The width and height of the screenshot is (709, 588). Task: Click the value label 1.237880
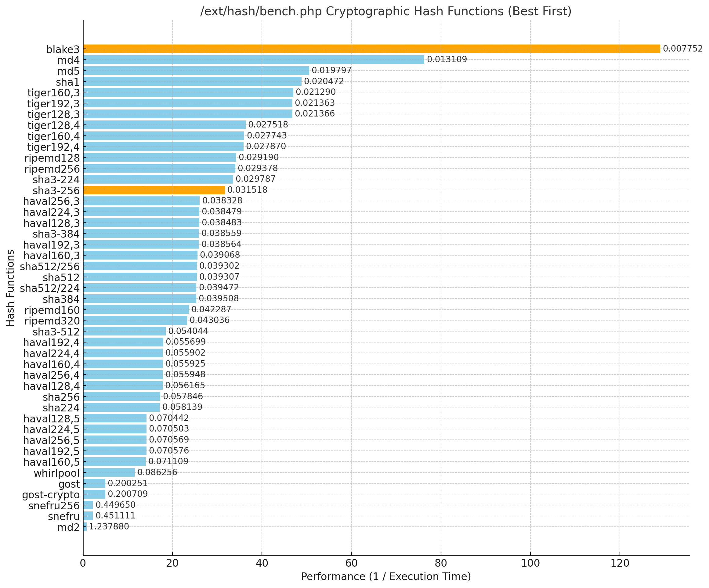pos(109,527)
